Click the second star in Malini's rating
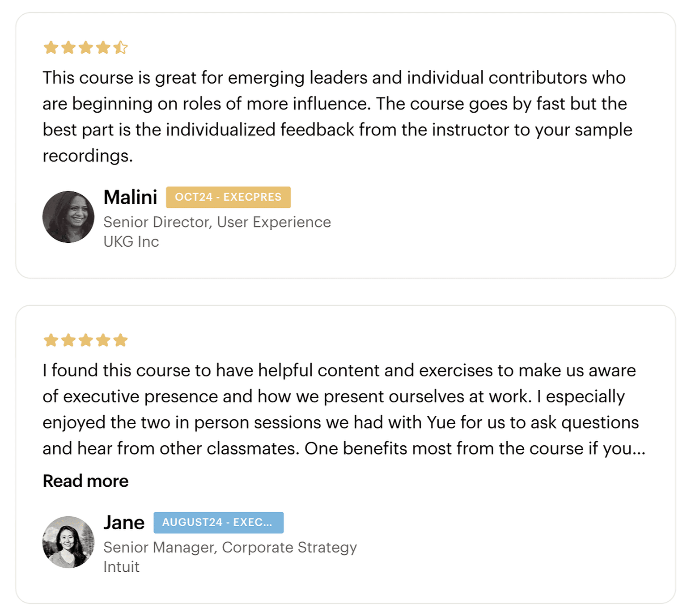This screenshot has height=616, width=687. (68, 47)
